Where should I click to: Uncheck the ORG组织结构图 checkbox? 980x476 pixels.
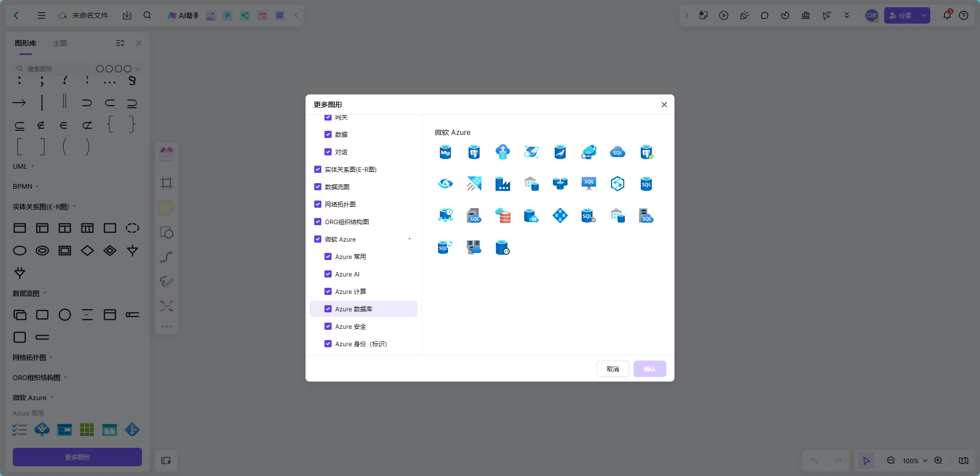pos(318,222)
